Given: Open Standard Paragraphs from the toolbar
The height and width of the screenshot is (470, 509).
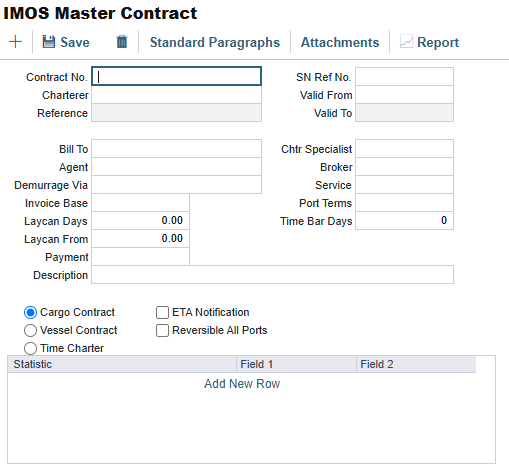Looking at the screenshot, I should pyautogui.click(x=215, y=42).
